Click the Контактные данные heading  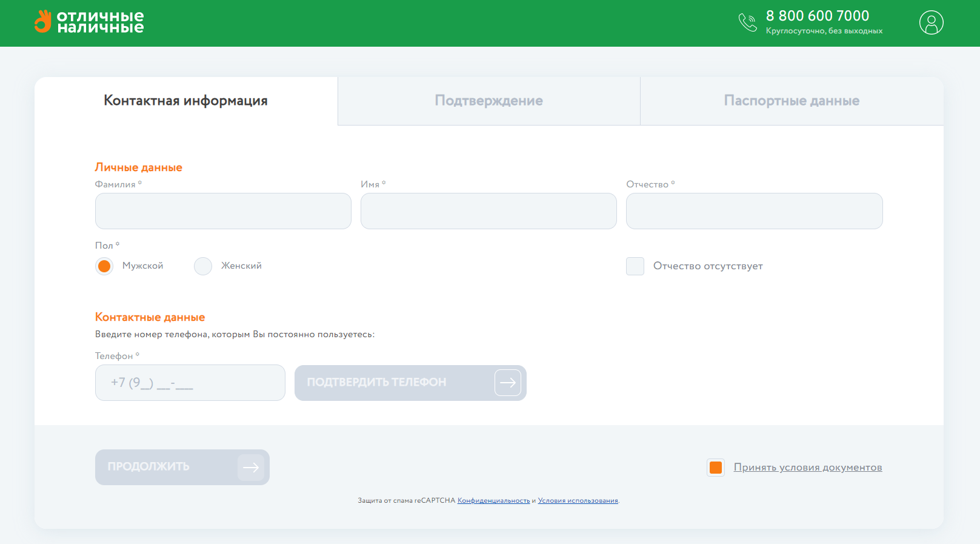tap(150, 317)
